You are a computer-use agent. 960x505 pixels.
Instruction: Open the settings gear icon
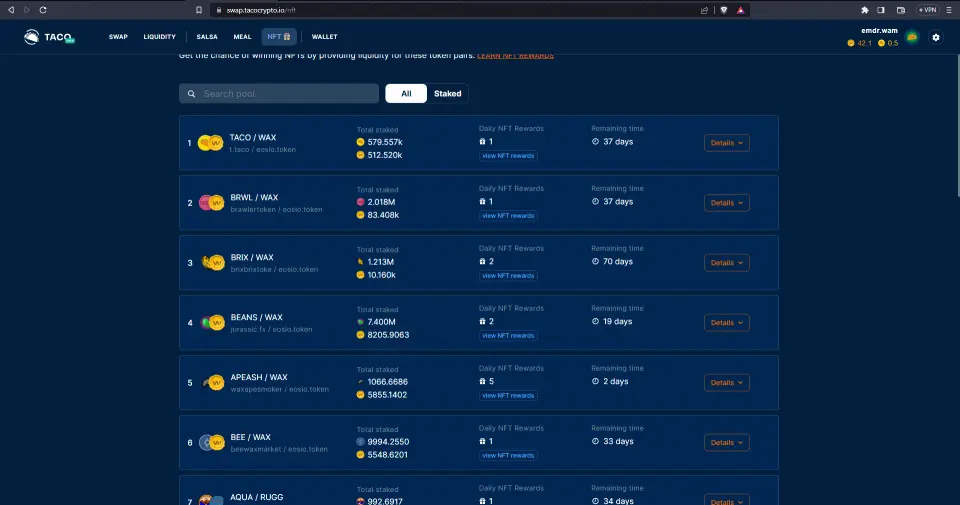pyautogui.click(x=936, y=37)
